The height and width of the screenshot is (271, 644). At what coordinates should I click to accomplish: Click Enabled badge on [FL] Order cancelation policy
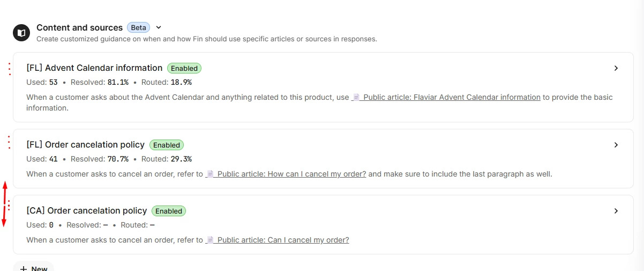click(167, 145)
